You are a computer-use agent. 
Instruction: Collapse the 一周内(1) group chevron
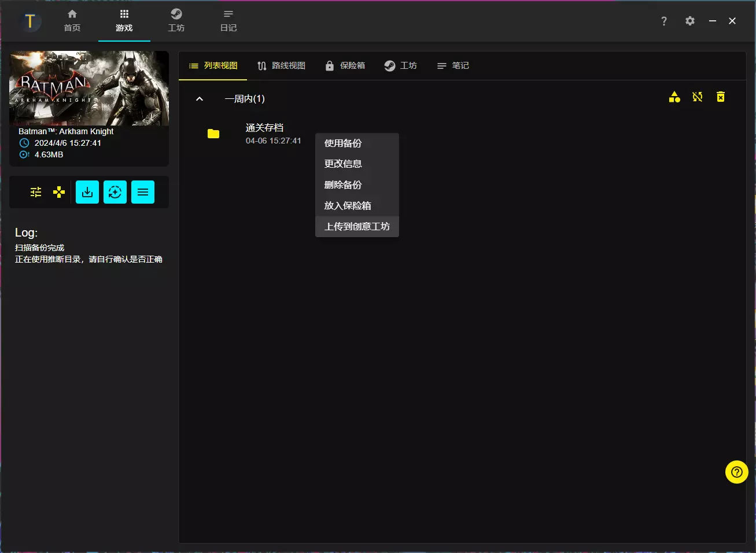click(200, 99)
